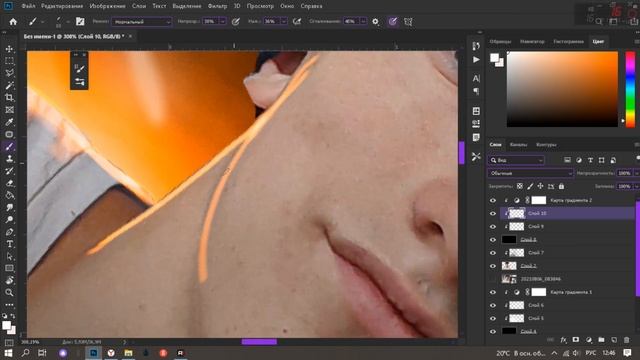Click the Карта градиента 2 mask thumbnail
The height and width of the screenshot is (360, 640).
click(x=539, y=200)
